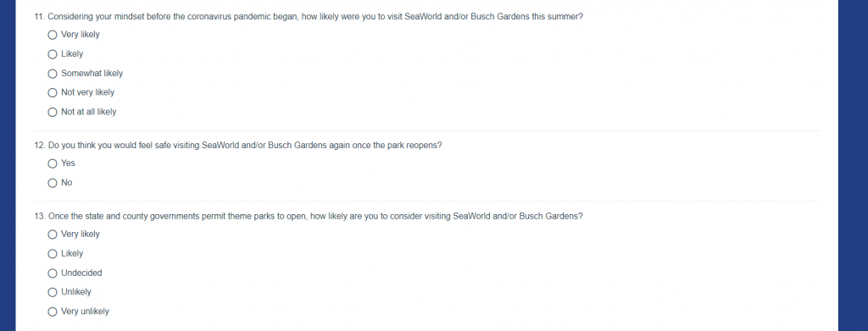868x331 pixels.
Task: Answer 'Yes' to feeling safe question
Action: [53, 163]
